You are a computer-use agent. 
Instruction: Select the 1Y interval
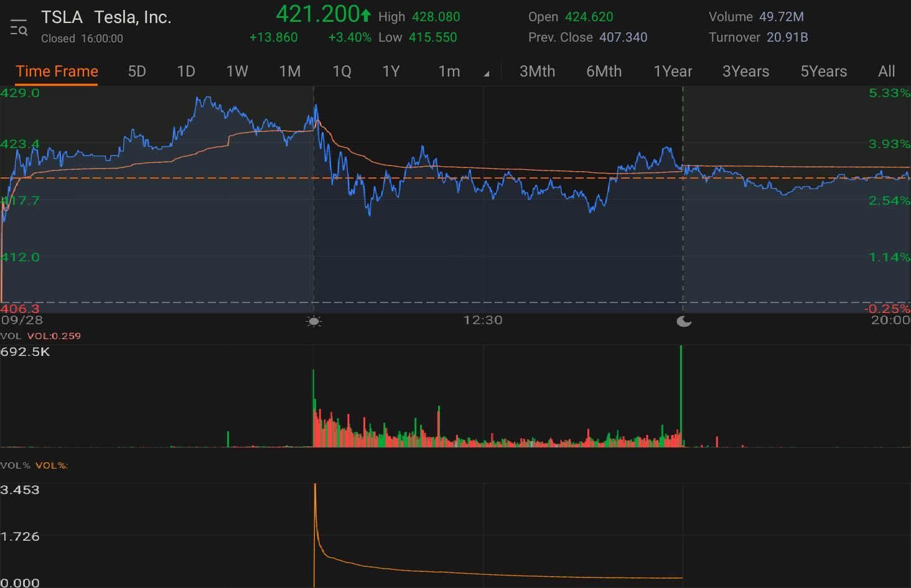(391, 71)
